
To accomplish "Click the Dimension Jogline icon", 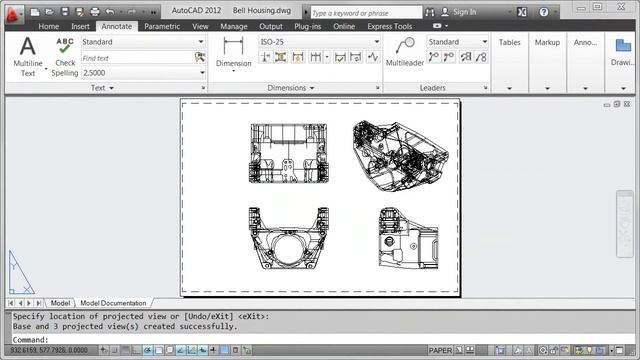I will coord(373,57).
